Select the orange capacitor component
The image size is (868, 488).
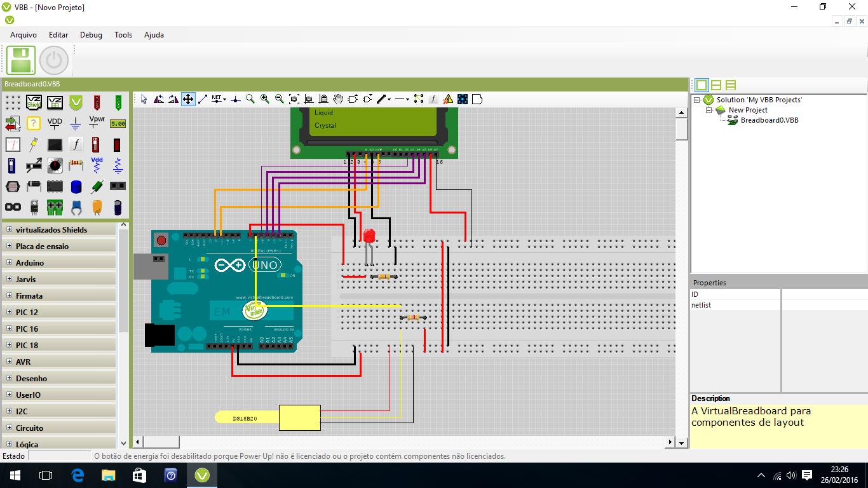pyautogui.click(x=97, y=208)
